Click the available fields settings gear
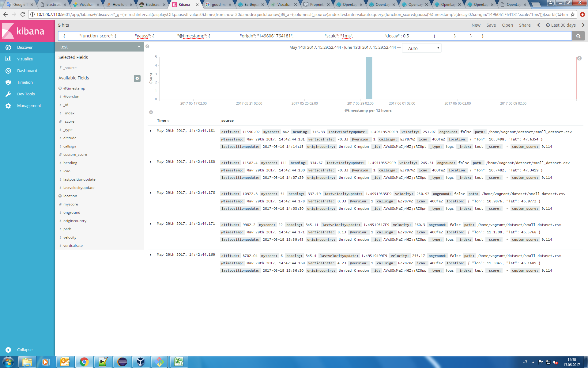The image size is (588, 368). (x=137, y=78)
